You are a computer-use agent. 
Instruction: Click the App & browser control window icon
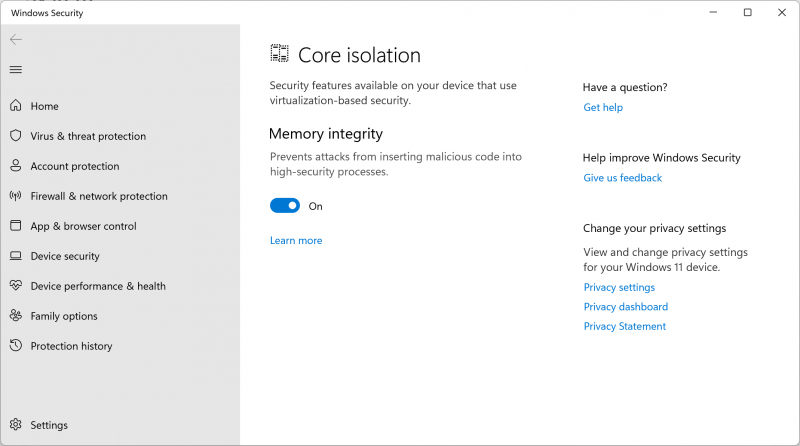coord(16,226)
